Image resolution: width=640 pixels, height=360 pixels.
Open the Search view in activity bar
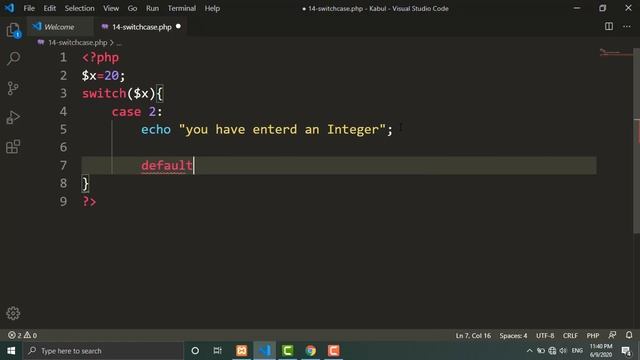pos(13,58)
